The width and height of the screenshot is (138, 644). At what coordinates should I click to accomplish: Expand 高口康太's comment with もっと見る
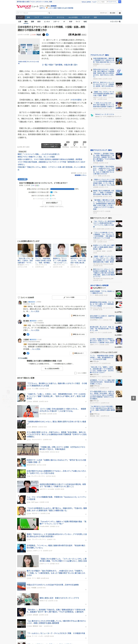pyautogui.click(x=35, y=330)
